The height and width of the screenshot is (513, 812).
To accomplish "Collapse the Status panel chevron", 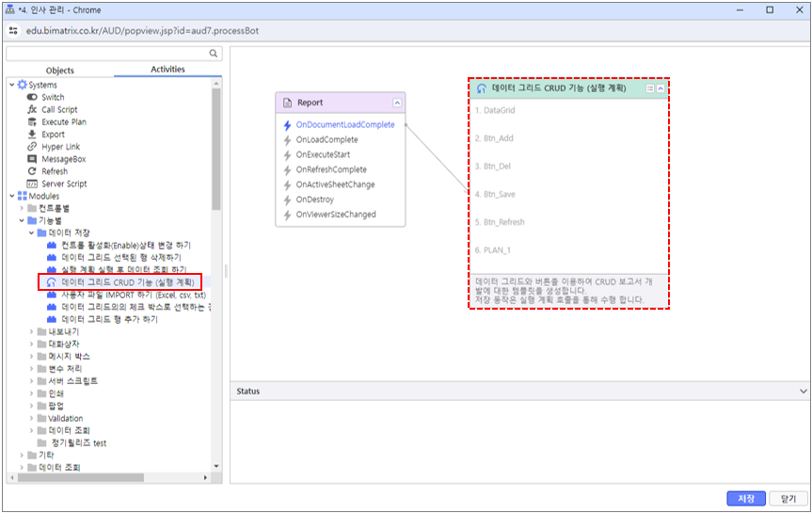I will (x=803, y=391).
